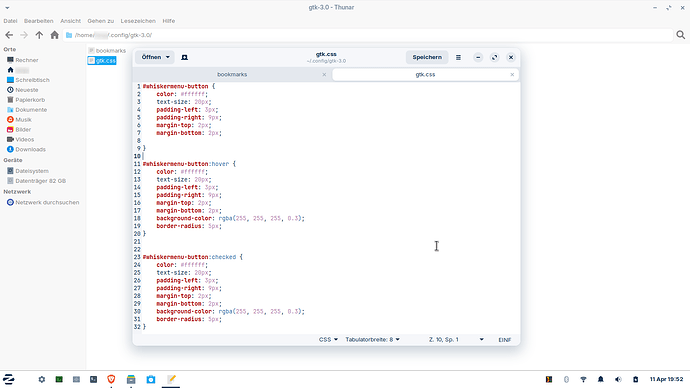Click volume speaker tray icon
690x388 pixels.
tap(618, 379)
